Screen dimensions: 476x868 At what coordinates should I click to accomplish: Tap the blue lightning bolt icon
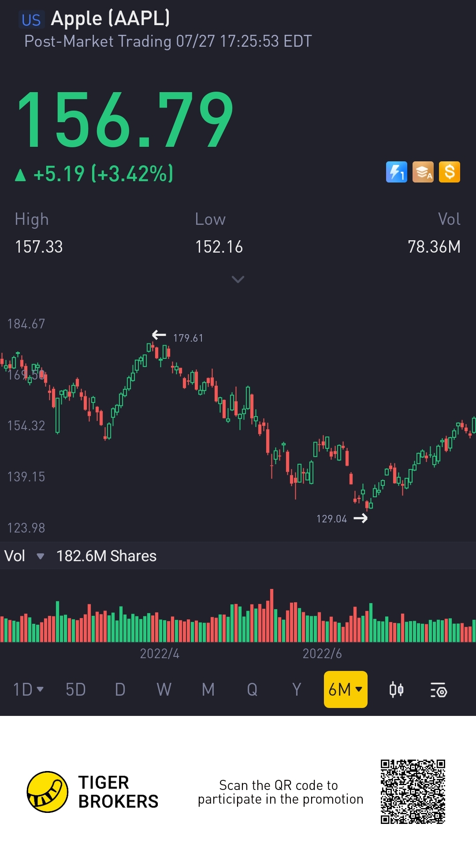[x=396, y=172]
